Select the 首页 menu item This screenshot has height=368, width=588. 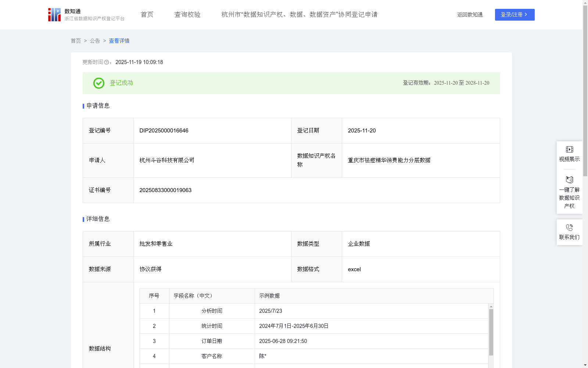point(146,14)
